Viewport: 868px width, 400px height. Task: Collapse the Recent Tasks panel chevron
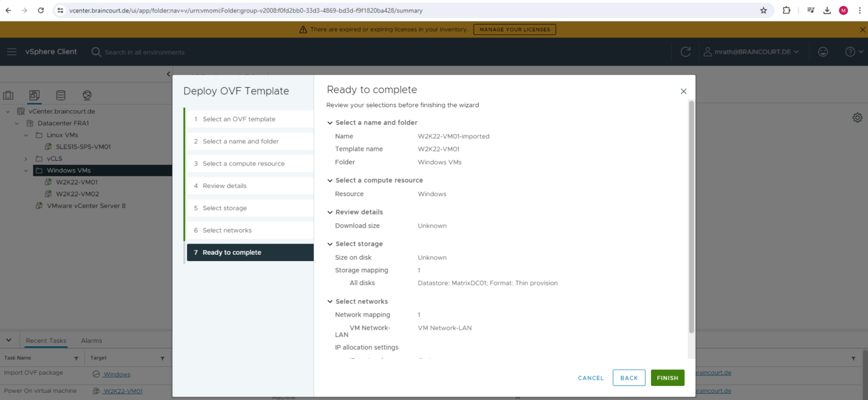pyautogui.click(x=8, y=340)
